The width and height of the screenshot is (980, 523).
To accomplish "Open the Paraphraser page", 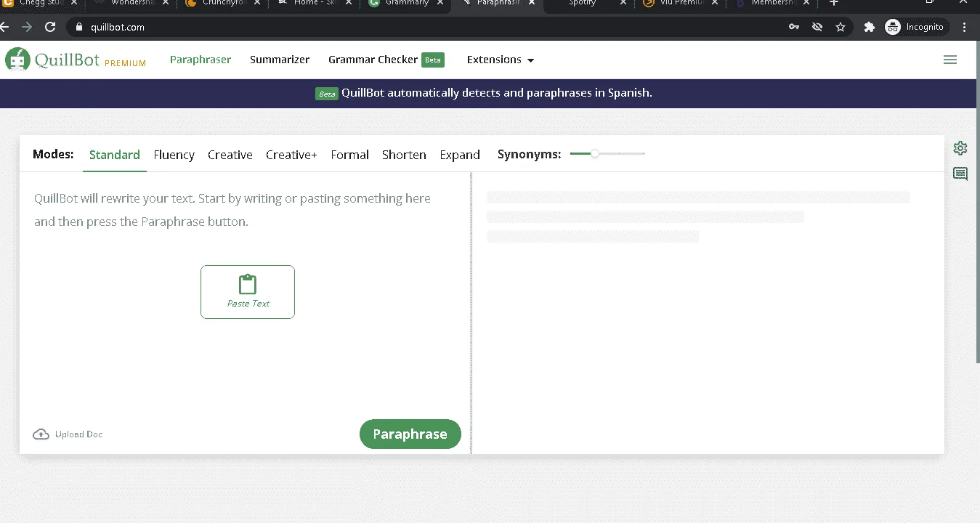I will pos(201,60).
